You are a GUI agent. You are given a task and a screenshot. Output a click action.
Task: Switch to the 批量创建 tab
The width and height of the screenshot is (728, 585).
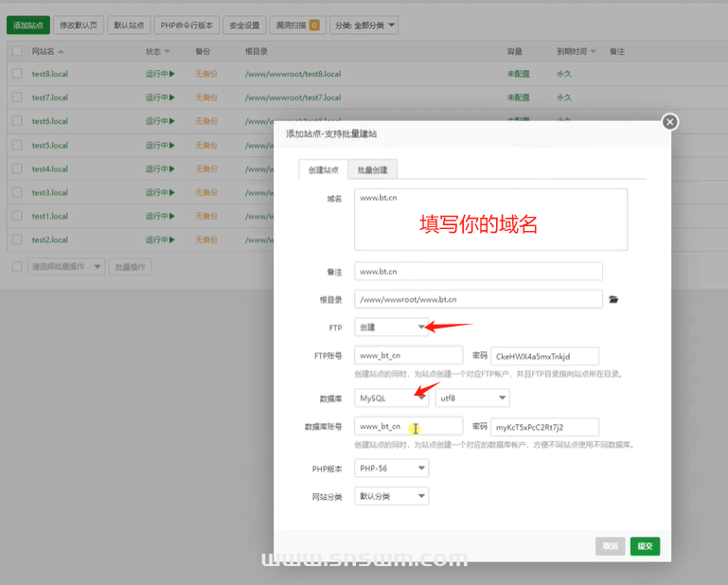tap(372, 170)
